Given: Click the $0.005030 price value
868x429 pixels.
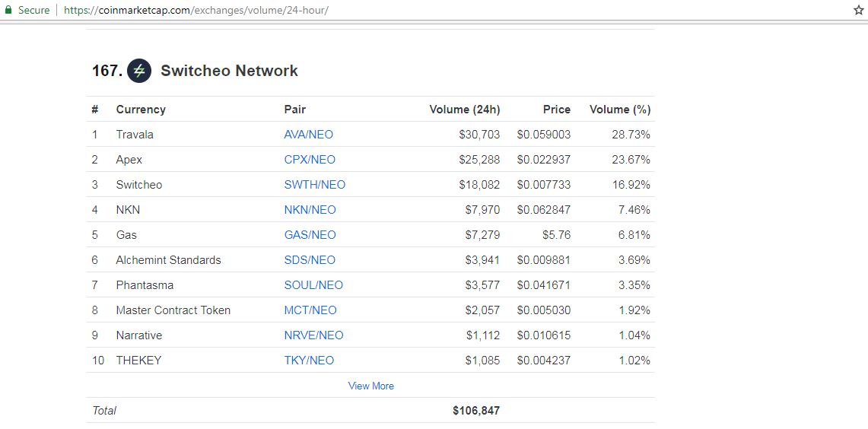Looking at the screenshot, I should tap(544, 310).
